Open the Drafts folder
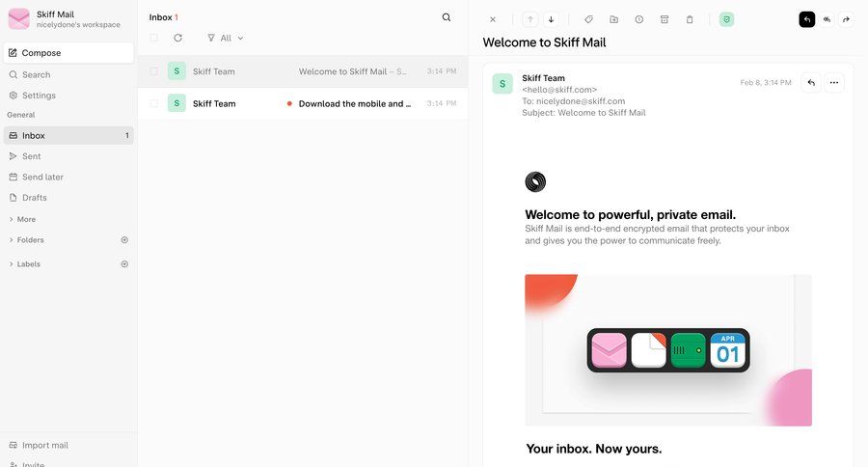The height and width of the screenshot is (467, 868). pos(68,197)
